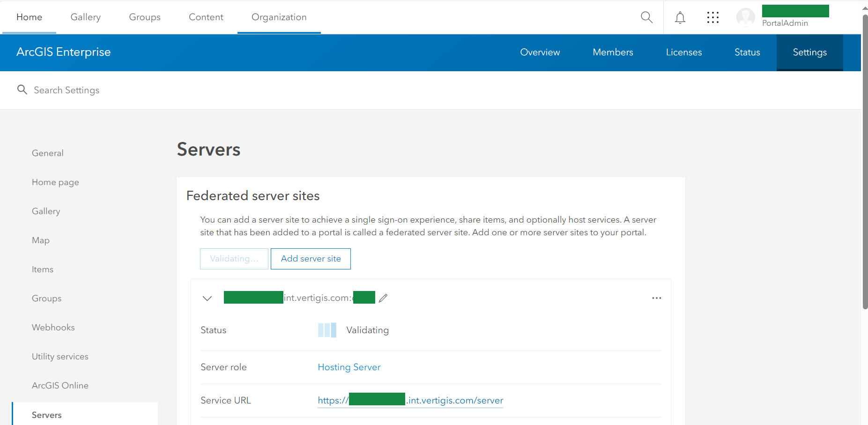The width and height of the screenshot is (868, 425).
Task: Open Gallery settings in sidebar
Action: click(x=46, y=211)
